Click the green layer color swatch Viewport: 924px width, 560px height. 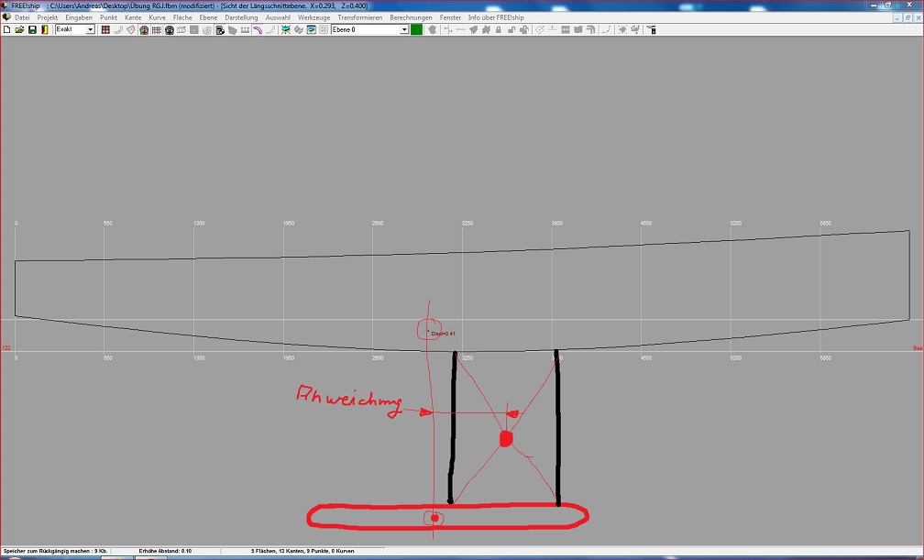(x=416, y=30)
